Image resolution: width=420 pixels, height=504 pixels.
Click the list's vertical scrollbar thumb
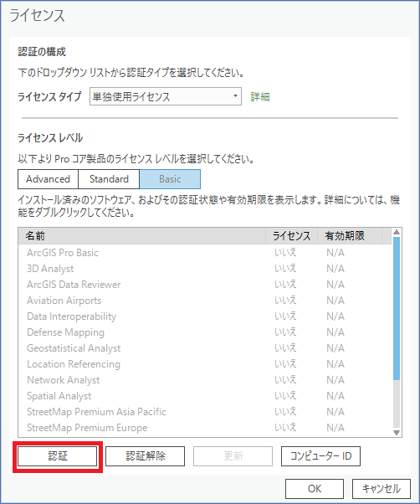(x=397, y=309)
